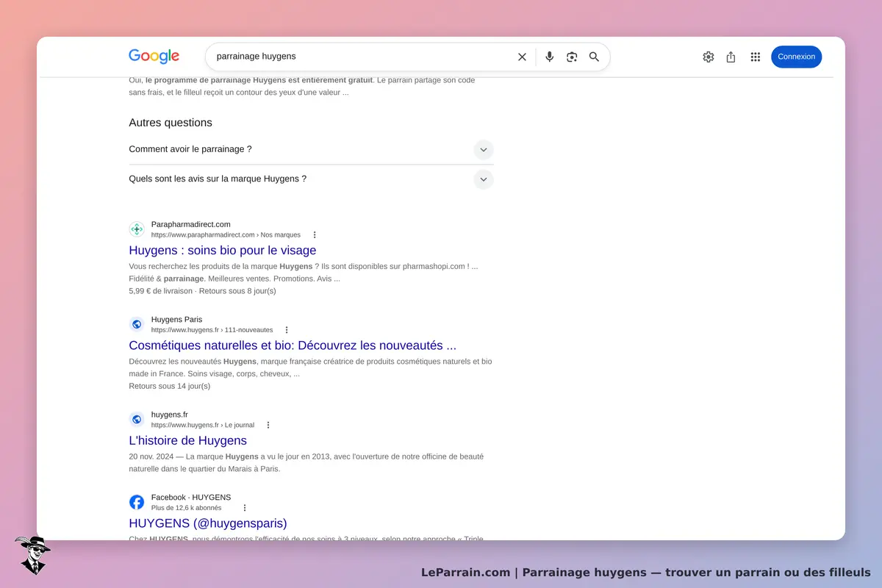Image resolution: width=882 pixels, height=588 pixels.
Task: Open 'HUYGENS (@huygensparis)' Facebook result
Action: [208, 523]
